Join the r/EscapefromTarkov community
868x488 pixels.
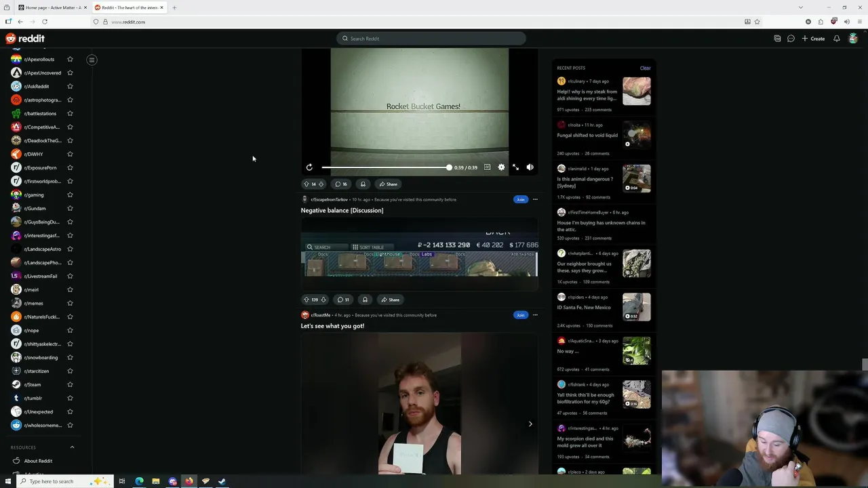point(520,199)
